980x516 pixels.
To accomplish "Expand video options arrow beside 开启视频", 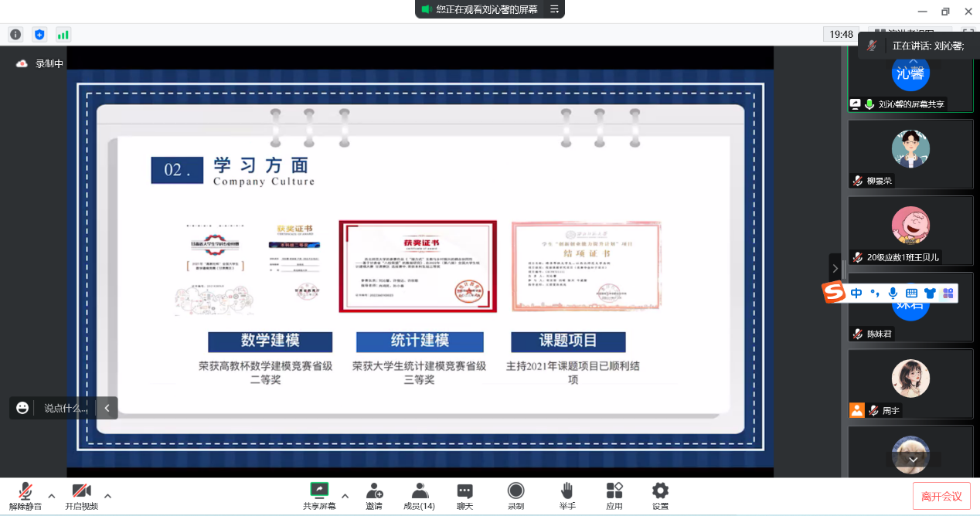I will [x=107, y=496].
